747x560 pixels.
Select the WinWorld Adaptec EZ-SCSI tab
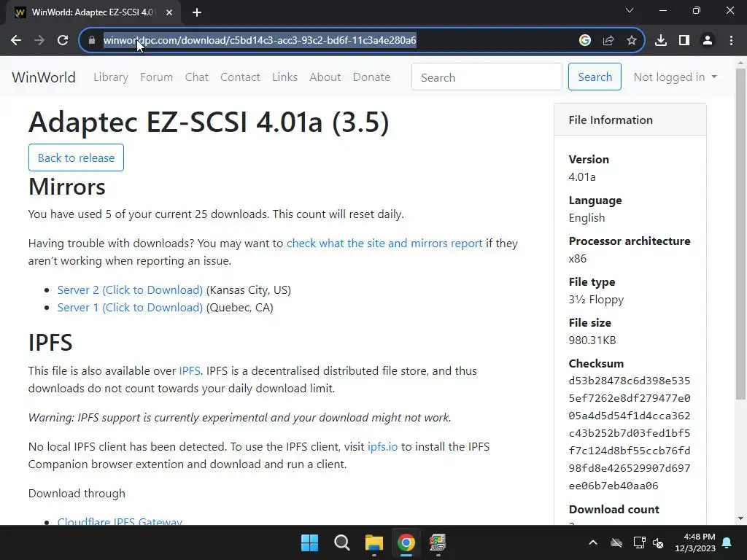tap(93, 12)
